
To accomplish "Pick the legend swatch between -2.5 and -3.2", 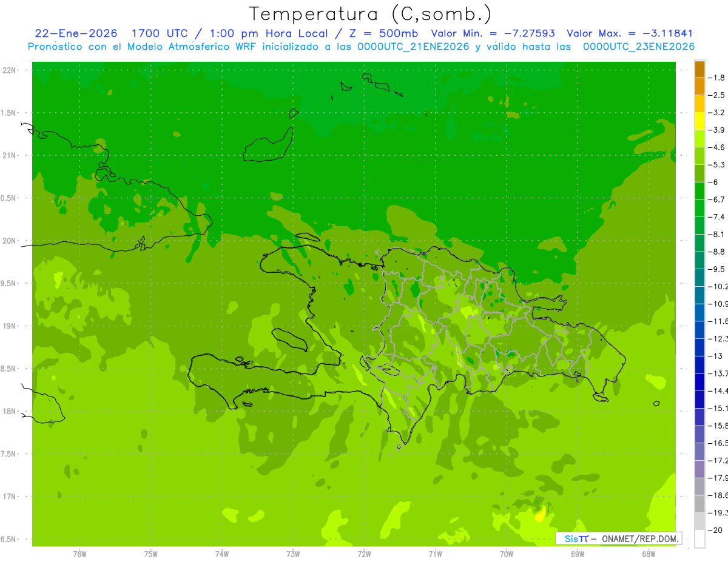I will point(699,104).
